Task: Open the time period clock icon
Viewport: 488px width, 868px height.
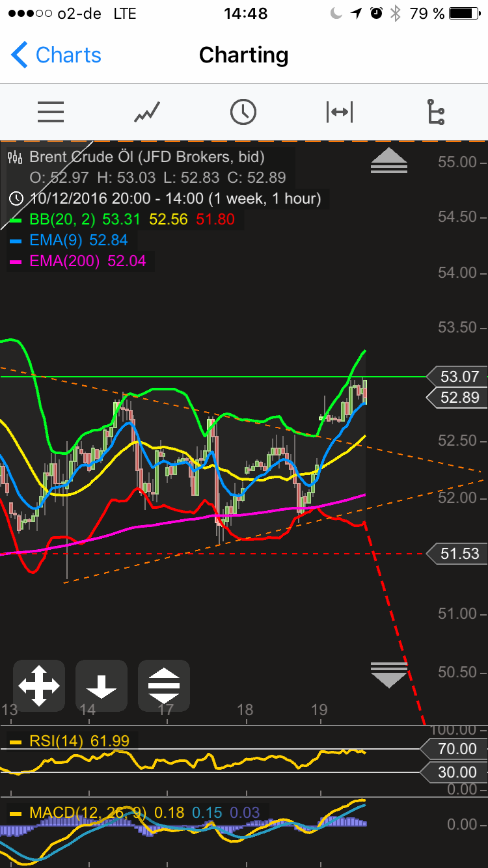Action: (243, 112)
